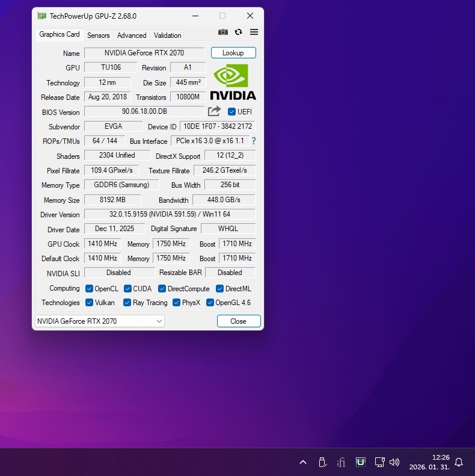Open the notification bell icon
Image resolution: width=475 pixels, height=476 pixels.
tap(459, 462)
